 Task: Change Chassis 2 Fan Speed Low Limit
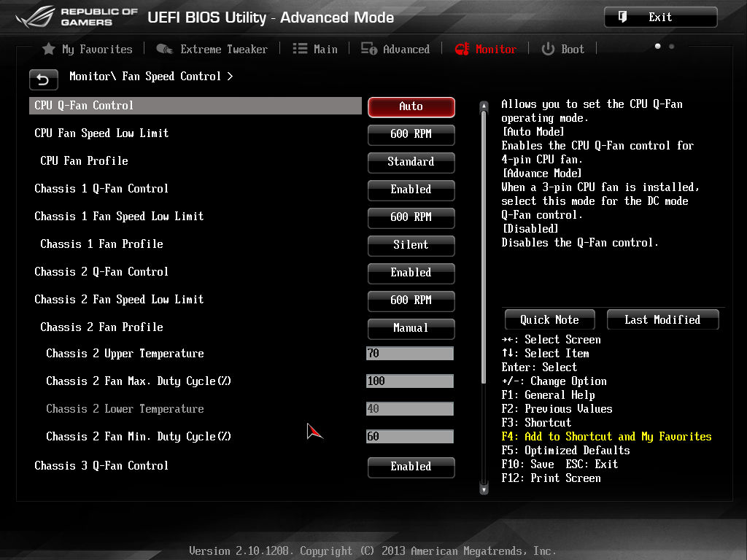pyautogui.click(x=411, y=300)
